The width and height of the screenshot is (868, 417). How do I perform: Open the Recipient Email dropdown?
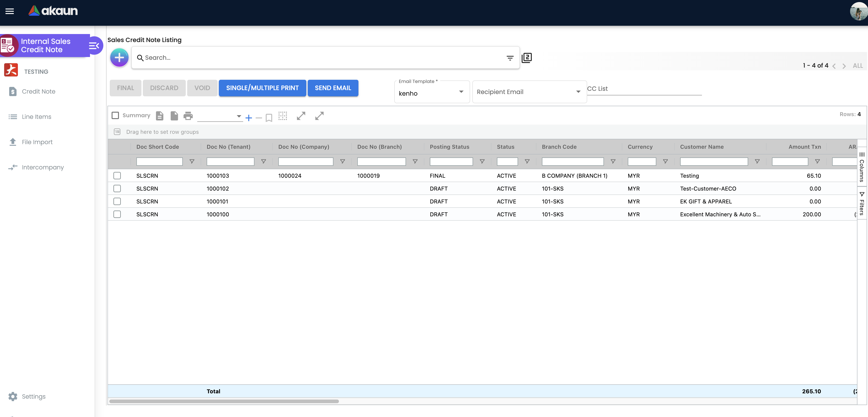[529, 92]
